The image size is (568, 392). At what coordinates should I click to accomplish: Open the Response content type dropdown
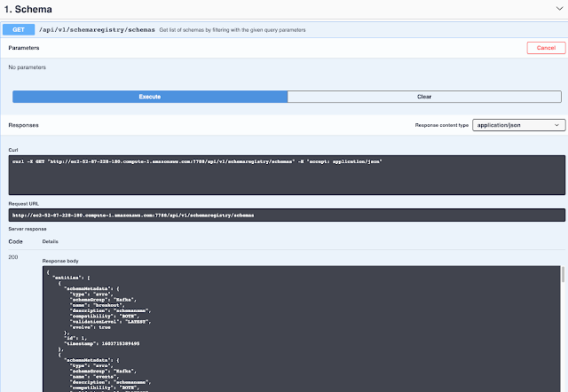[518, 125]
